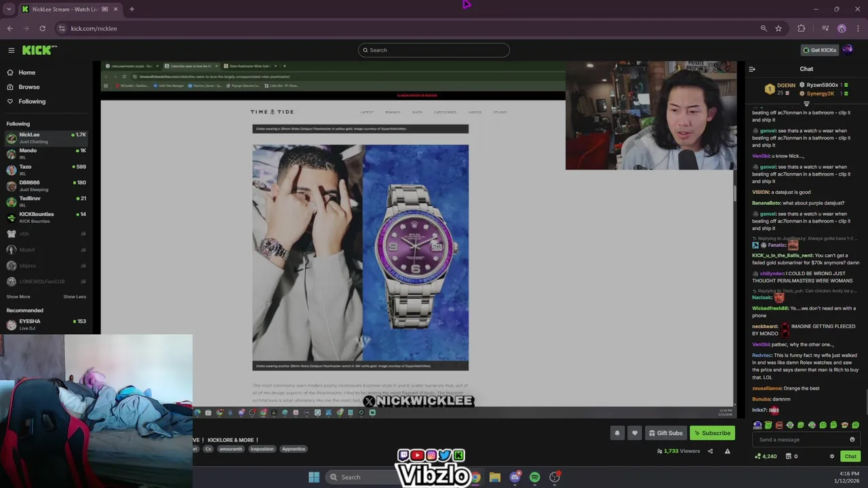Screen dimensions: 868x488
Task: Toggle stream notifications bell
Action: (617, 433)
